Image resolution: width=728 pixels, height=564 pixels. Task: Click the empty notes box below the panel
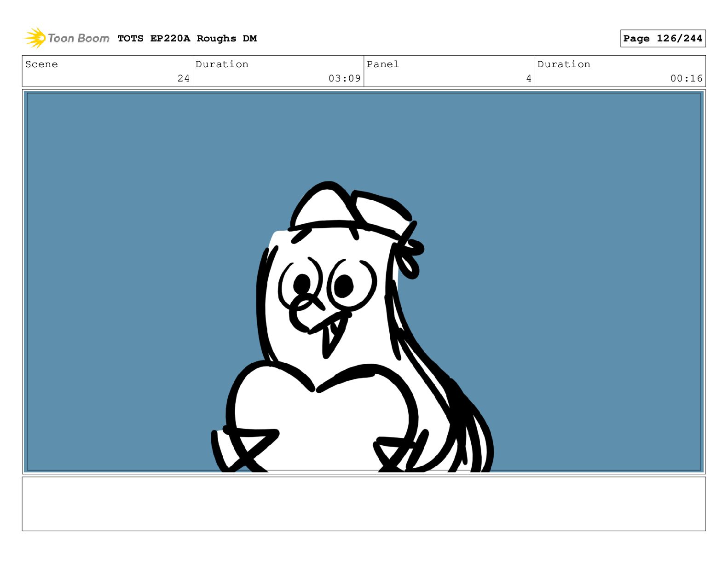pos(364,504)
